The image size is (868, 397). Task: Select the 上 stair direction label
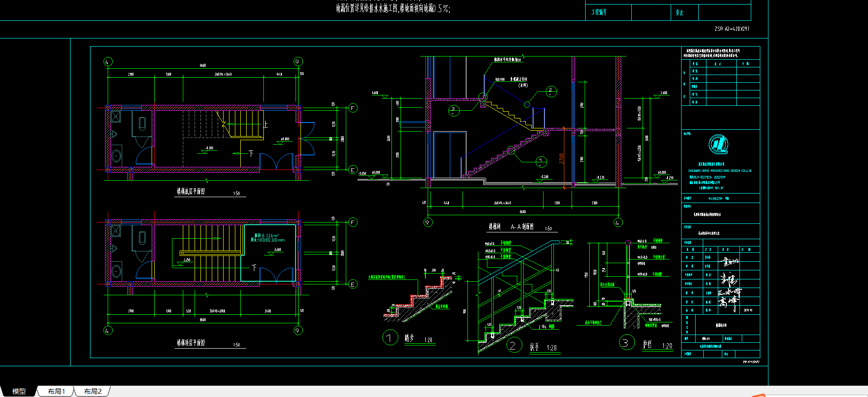click(x=266, y=124)
